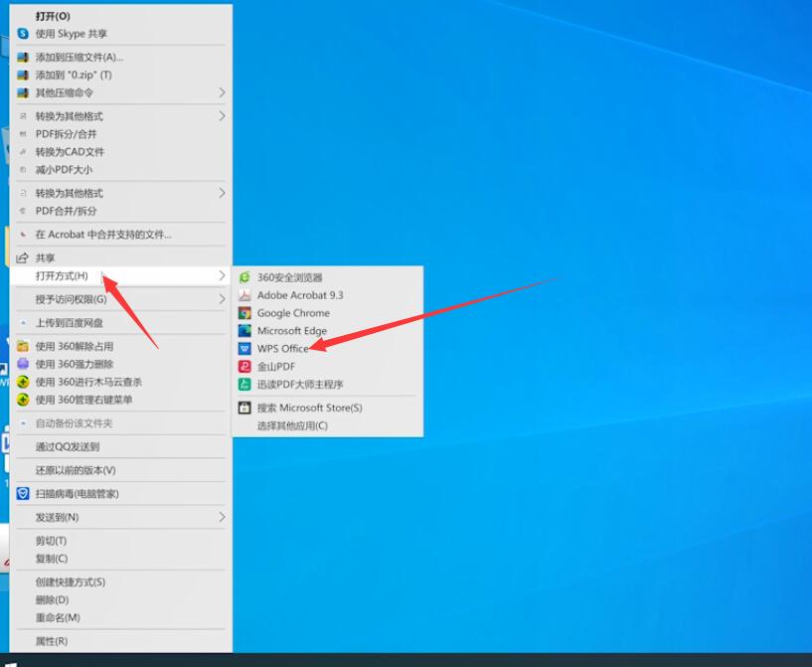812x667 pixels.
Task: Click the 金山PDF icon
Action: coord(244,366)
